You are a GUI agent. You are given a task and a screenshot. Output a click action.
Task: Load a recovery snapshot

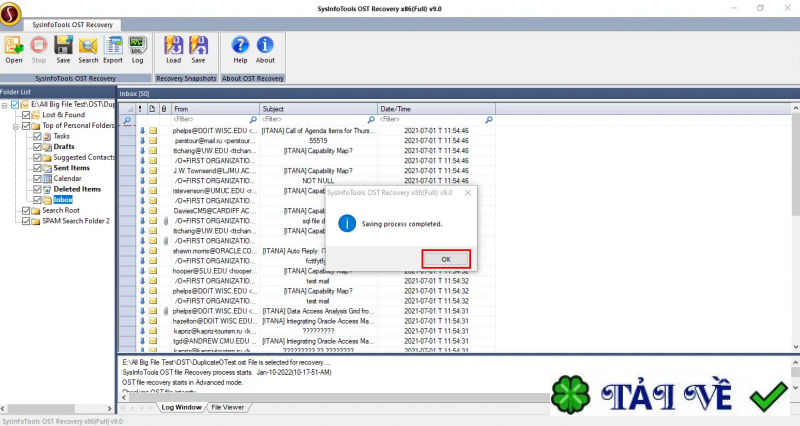[173, 49]
